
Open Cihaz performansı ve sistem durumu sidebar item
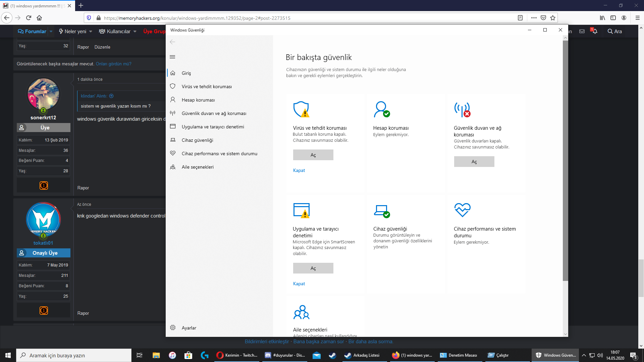(x=220, y=154)
